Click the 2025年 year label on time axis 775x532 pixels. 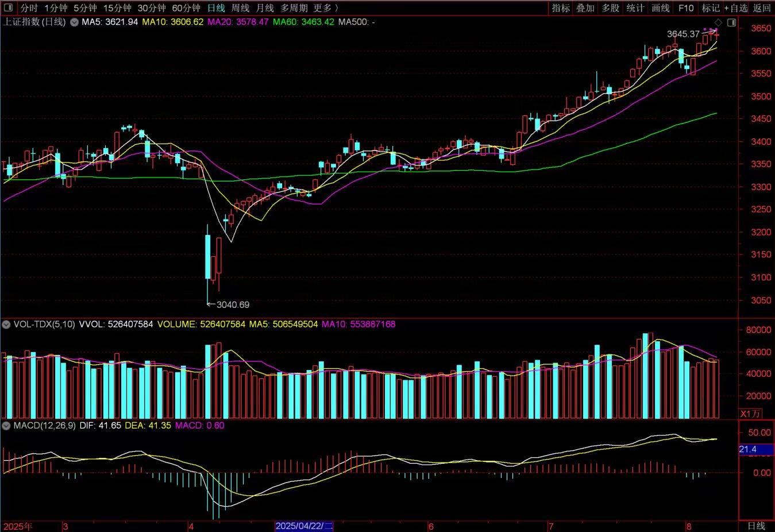pyautogui.click(x=18, y=526)
